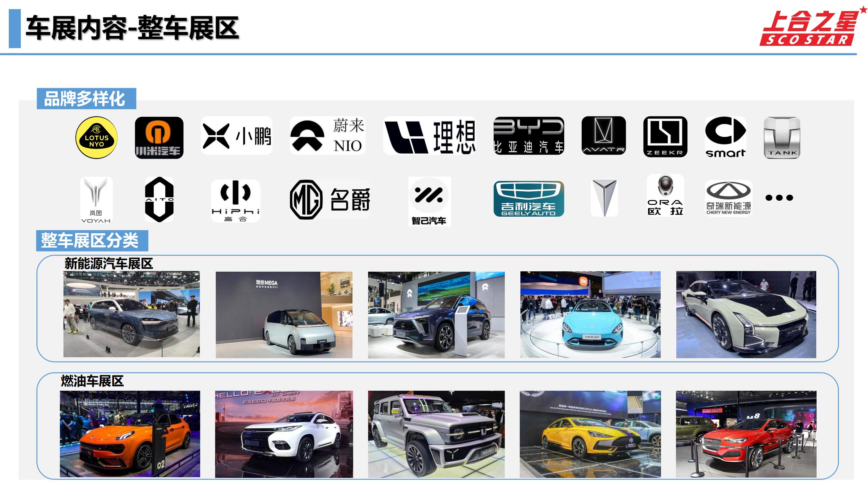The image size is (868, 488).
Task: Click the 新能源汽车展区 section title
Action: point(109,264)
